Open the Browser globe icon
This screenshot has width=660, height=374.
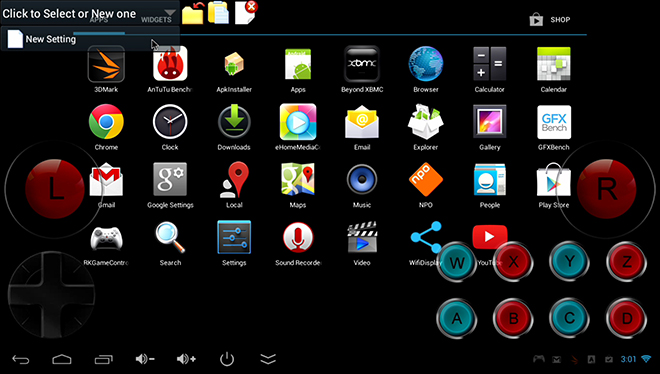point(426,64)
